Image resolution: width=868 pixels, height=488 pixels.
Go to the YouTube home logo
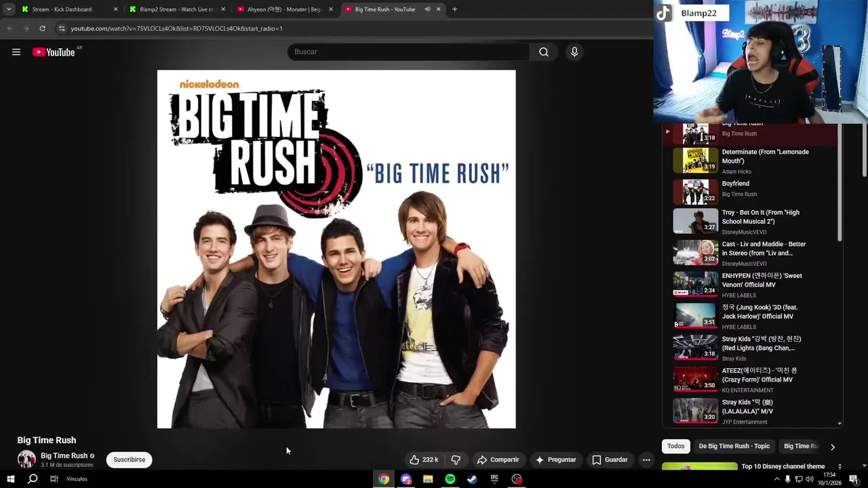54,52
